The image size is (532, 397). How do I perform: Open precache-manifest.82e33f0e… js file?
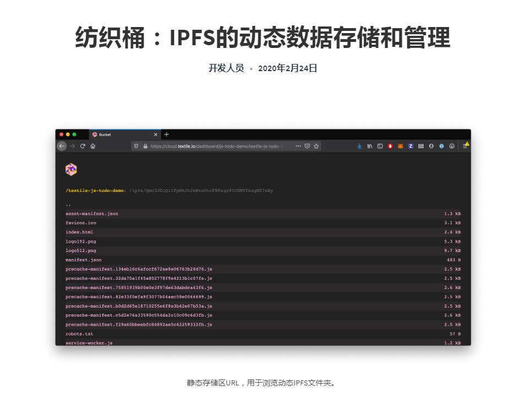pos(139,297)
